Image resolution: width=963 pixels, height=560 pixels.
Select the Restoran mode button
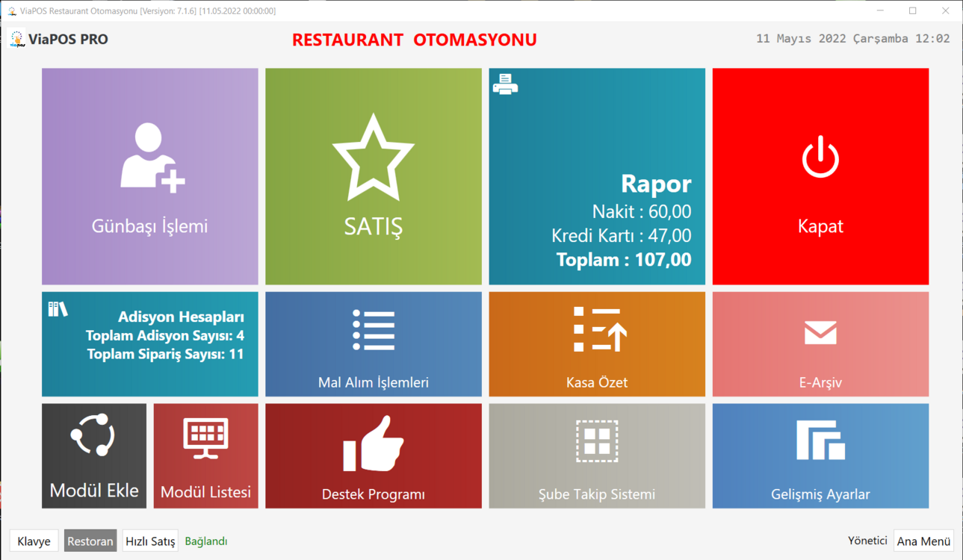pyautogui.click(x=90, y=541)
